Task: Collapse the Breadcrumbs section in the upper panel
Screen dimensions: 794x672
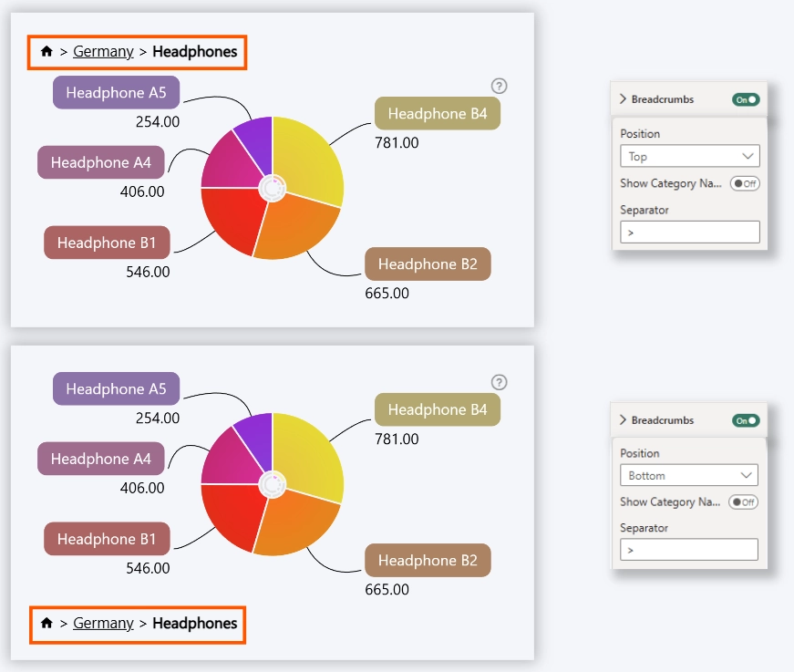Action: (x=624, y=99)
